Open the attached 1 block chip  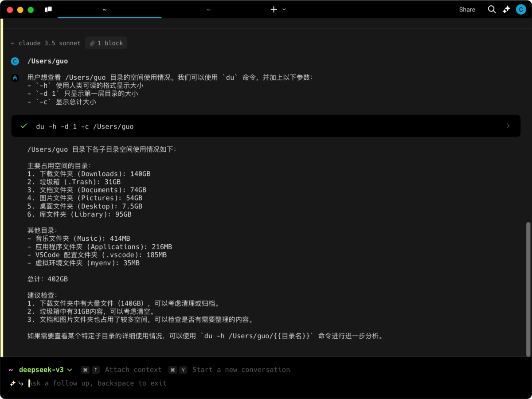tap(106, 43)
